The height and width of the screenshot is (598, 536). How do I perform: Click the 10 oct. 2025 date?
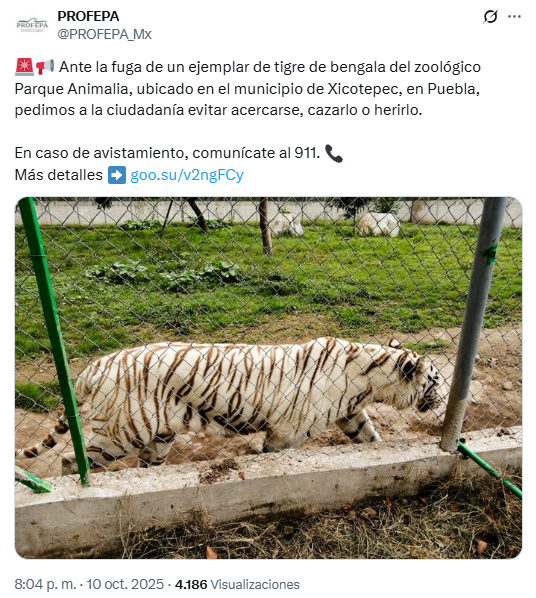click(125, 584)
